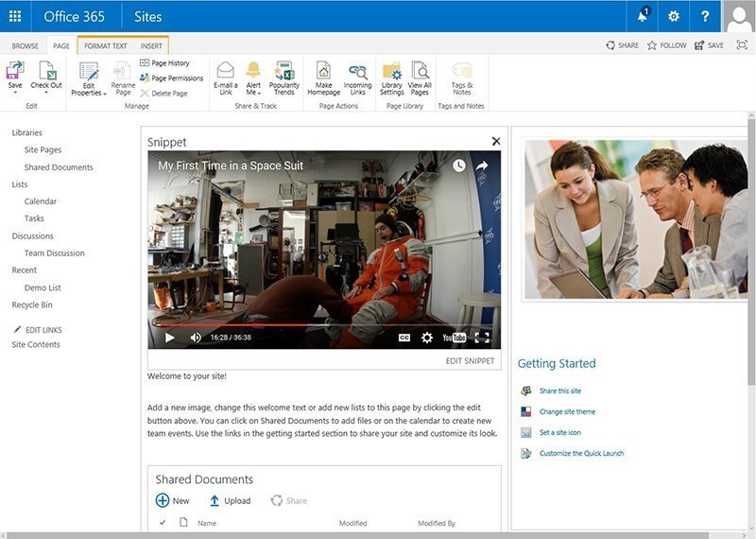This screenshot has width=756, height=539.
Task: Expand the Save dropdown arrow
Action: click(x=15, y=92)
